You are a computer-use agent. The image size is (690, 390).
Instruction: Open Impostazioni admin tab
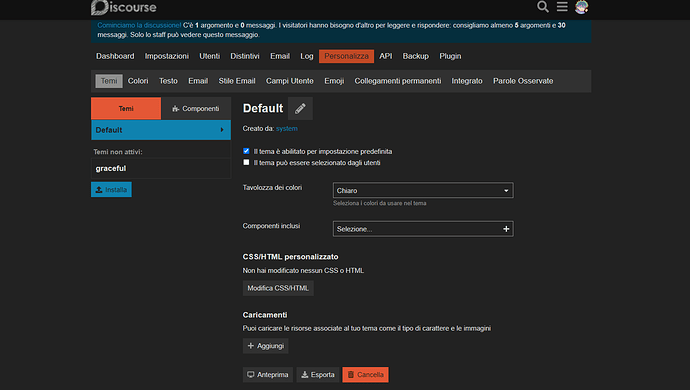(166, 56)
